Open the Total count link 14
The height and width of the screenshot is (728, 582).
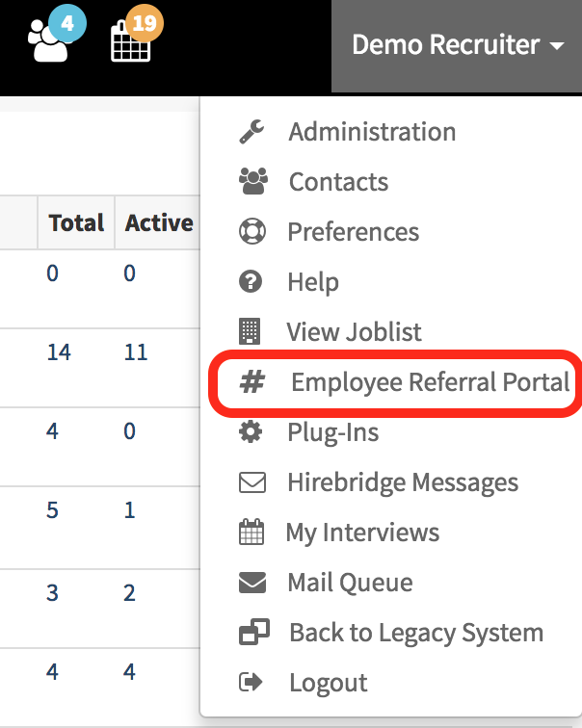click(59, 352)
